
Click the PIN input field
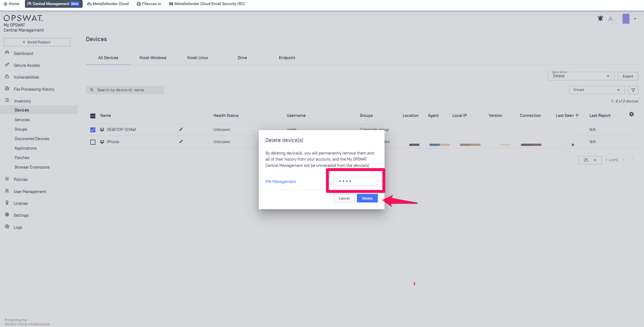point(355,181)
